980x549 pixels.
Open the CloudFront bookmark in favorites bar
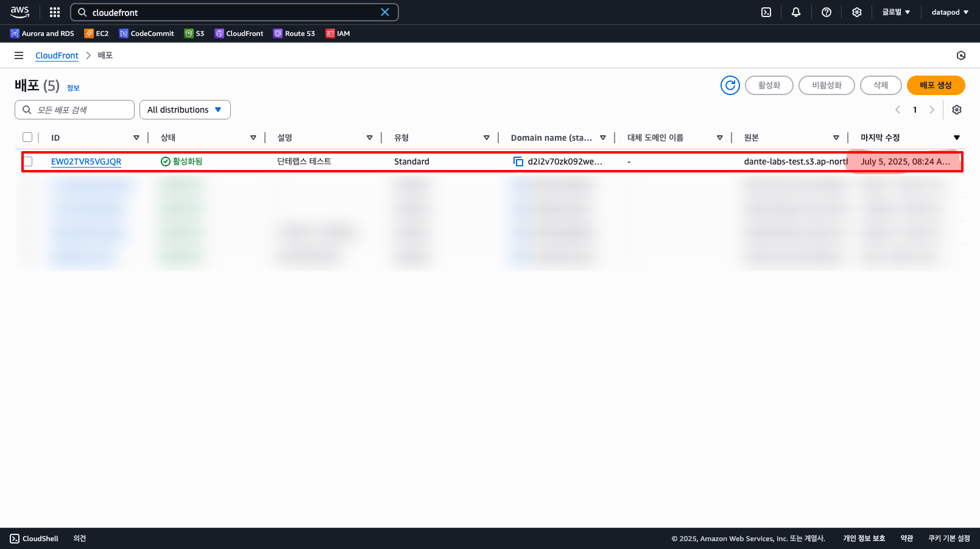[x=239, y=34]
